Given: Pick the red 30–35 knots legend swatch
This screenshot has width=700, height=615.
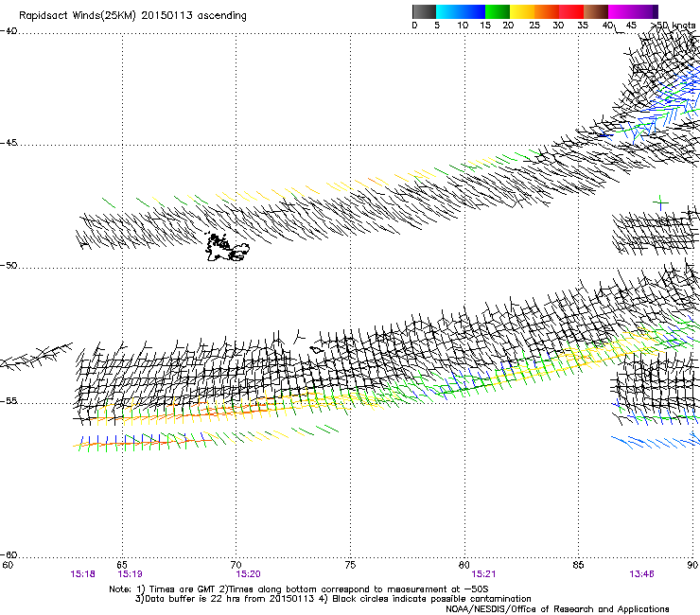Looking at the screenshot, I should [x=571, y=11].
